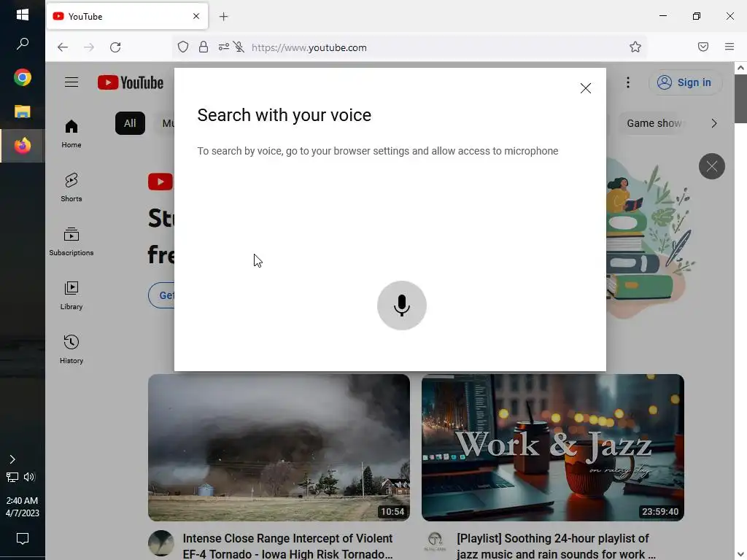747x560 pixels.
Task: Go to Home in the sidebar
Action: 71,134
